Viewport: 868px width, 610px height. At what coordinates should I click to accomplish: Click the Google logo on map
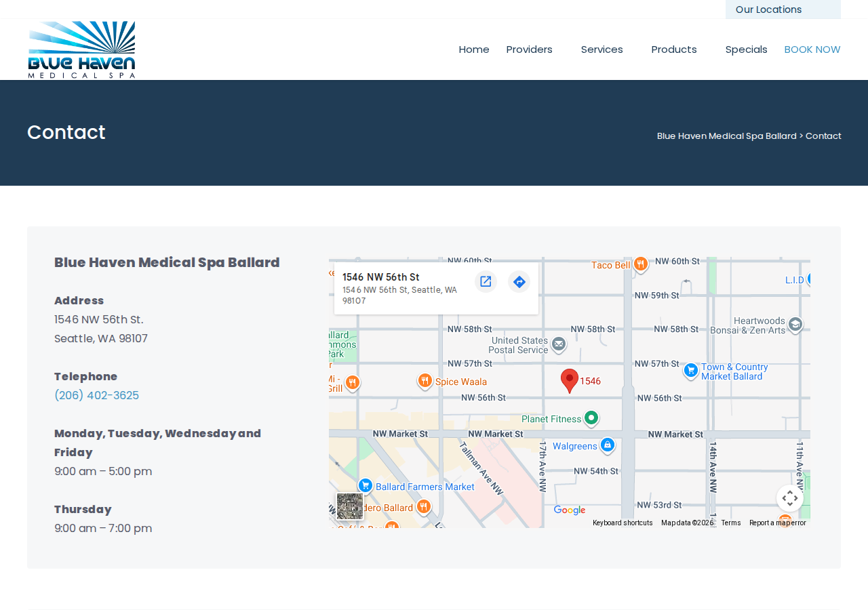[x=570, y=510]
